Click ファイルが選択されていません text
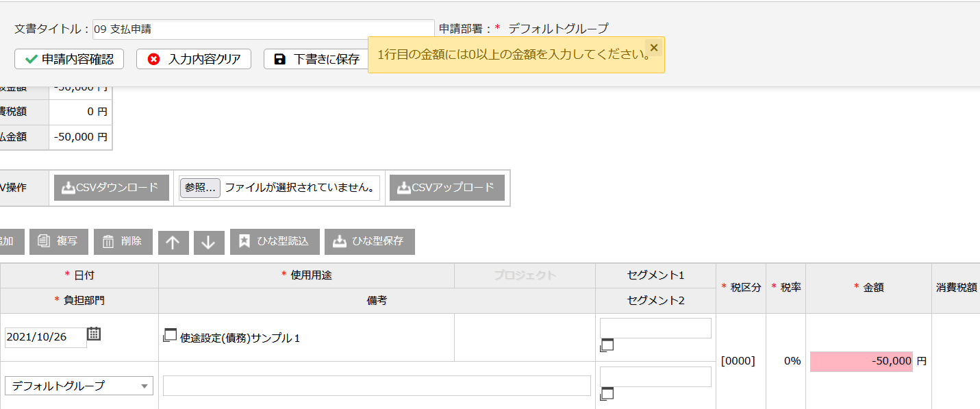The width and height of the screenshot is (980, 409). [x=301, y=188]
